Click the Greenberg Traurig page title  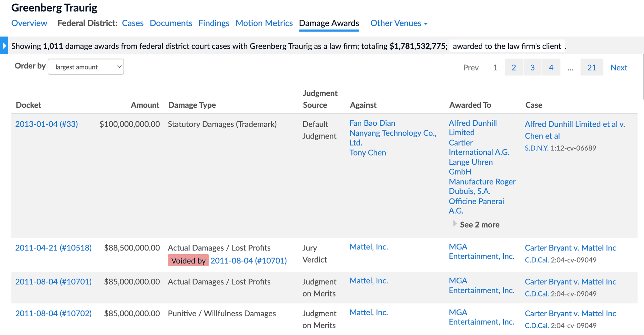54,8
